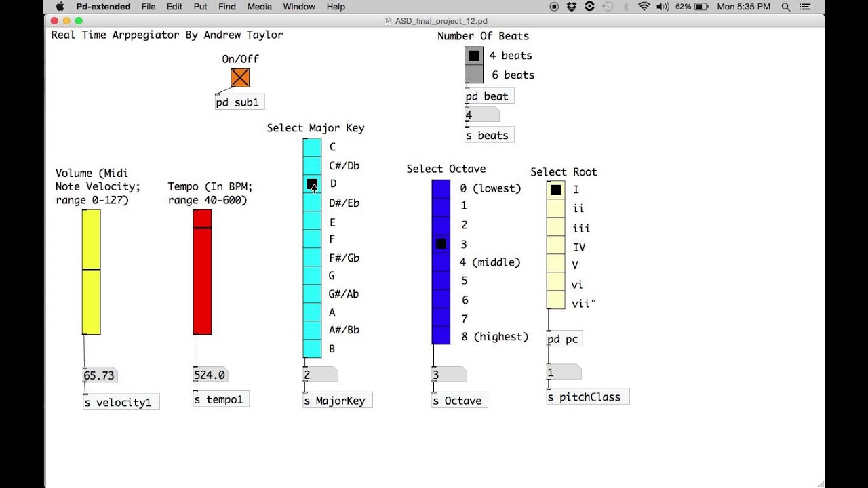Select root chord vii°
Image resolution: width=868 pixels, height=488 pixels.
pos(556,300)
